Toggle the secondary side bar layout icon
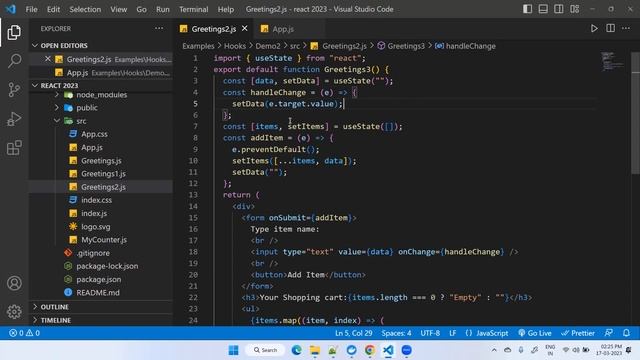This screenshot has height=360, width=640. click(x=558, y=9)
